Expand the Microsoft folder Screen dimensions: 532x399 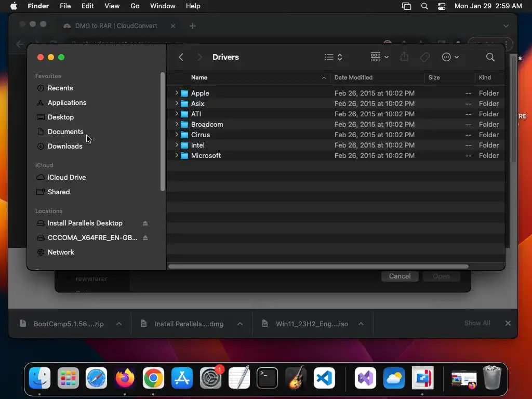[177, 155]
